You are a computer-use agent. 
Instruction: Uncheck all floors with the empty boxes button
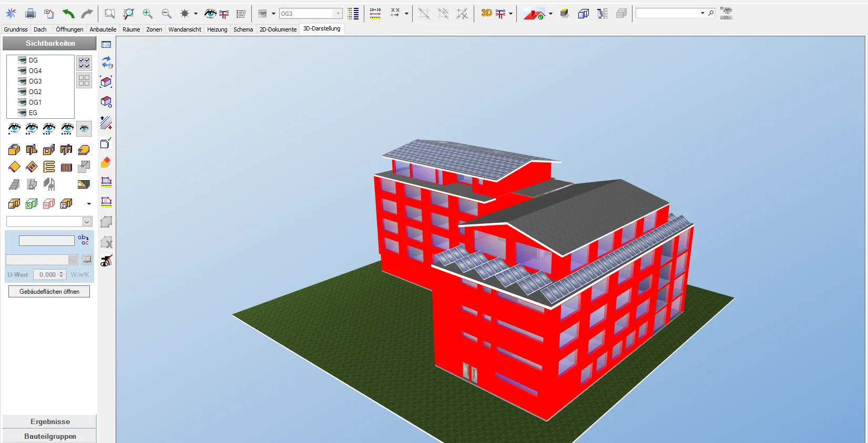[84, 80]
